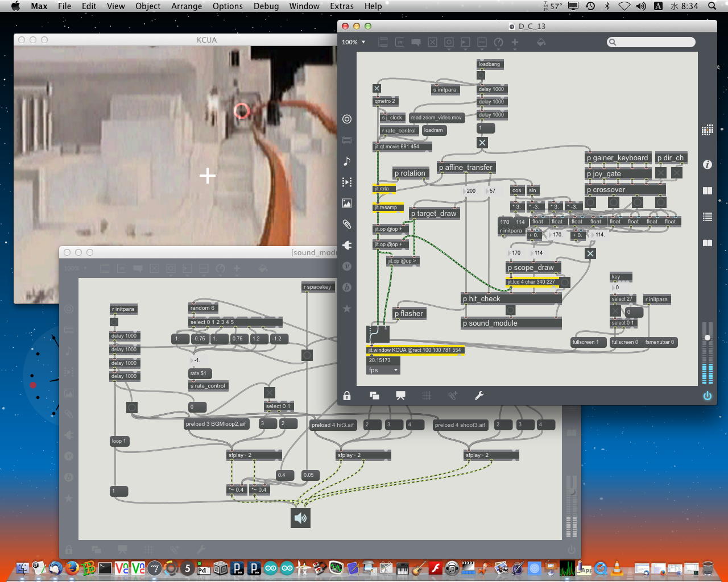Open Firefox from the Dock
Screen dimensions: 728x582
coord(72,567)
